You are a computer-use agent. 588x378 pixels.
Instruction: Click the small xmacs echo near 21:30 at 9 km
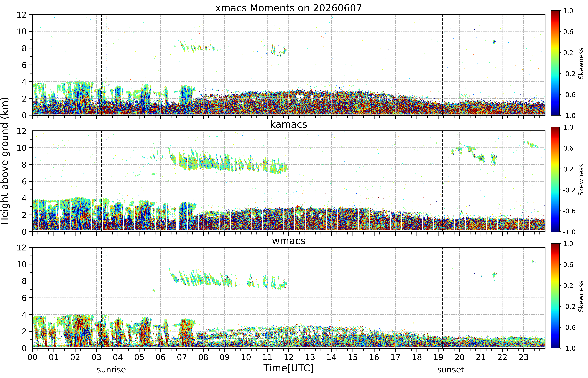(494, 42)
